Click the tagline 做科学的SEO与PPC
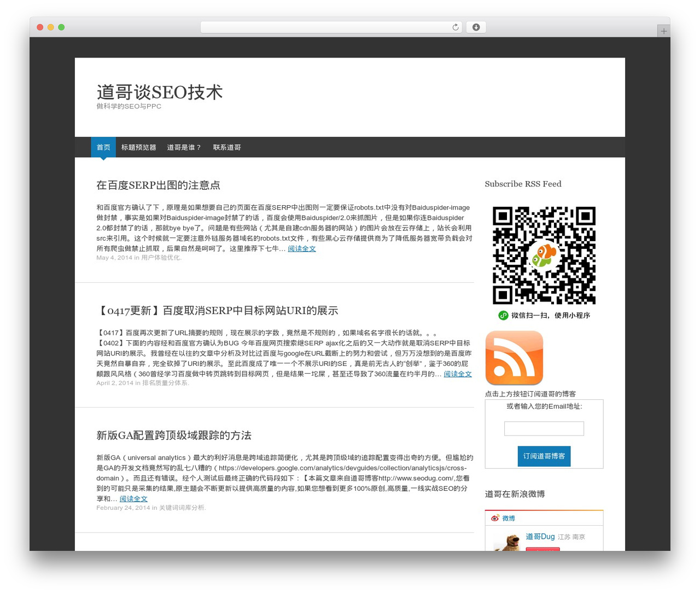The width and height of the screenshot is (700, 593). click(x=129, y=106)
